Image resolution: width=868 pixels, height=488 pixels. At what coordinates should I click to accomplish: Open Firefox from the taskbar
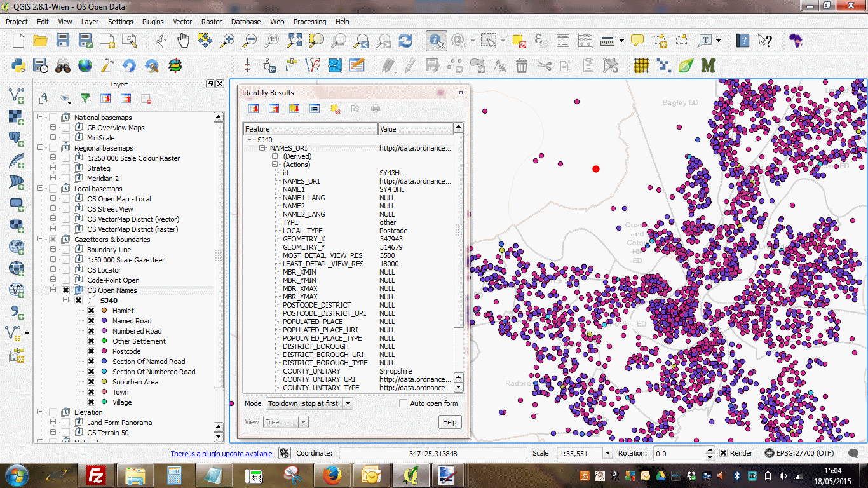click(332, 475)
